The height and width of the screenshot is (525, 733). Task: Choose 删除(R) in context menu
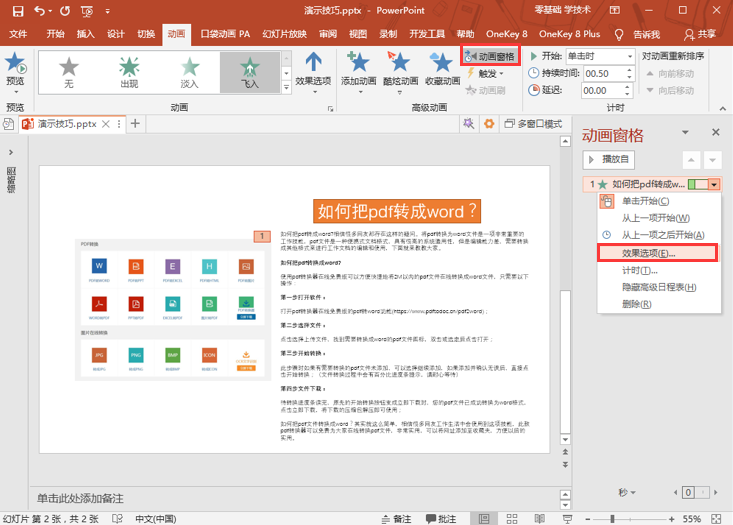point(659,304)
